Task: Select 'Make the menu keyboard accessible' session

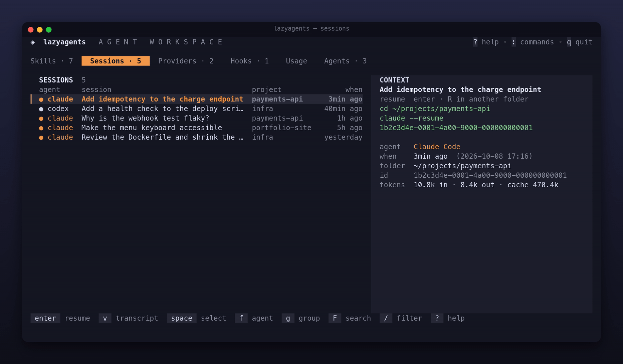Action: tap(197, 128)
